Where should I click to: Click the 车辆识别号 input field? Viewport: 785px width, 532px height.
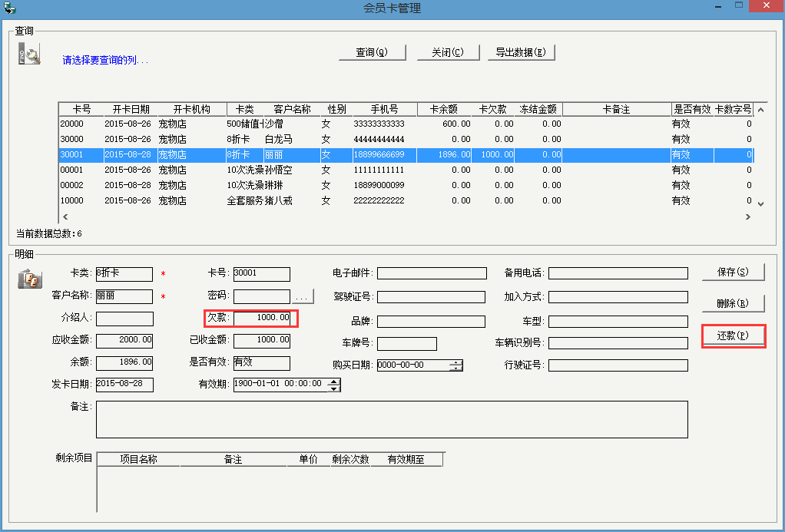point(618,343)
